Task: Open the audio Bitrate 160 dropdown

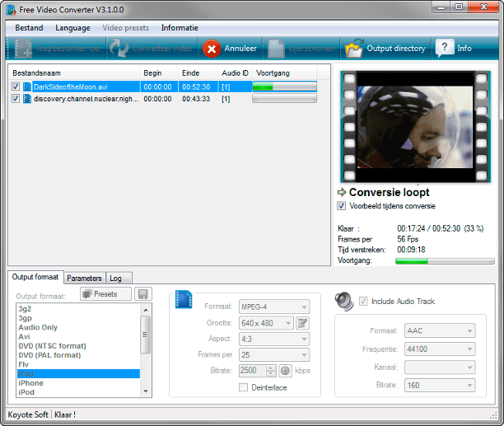Action: tap(440, 385)
